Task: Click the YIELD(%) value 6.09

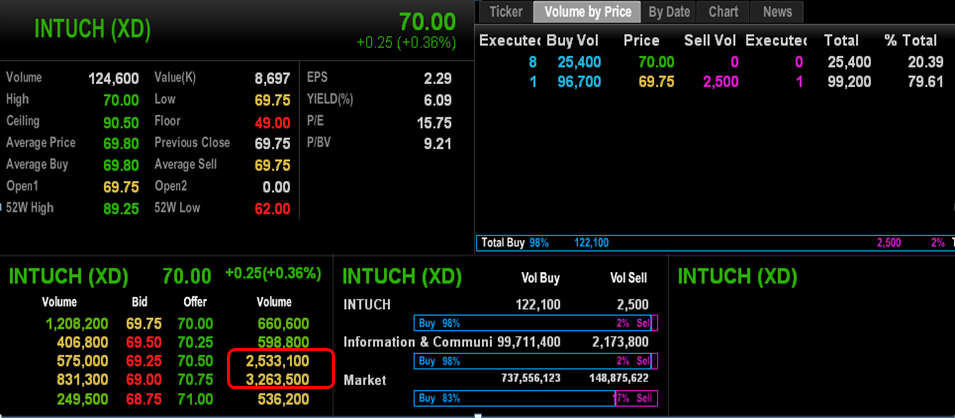Action: click(x=438, y=101)
